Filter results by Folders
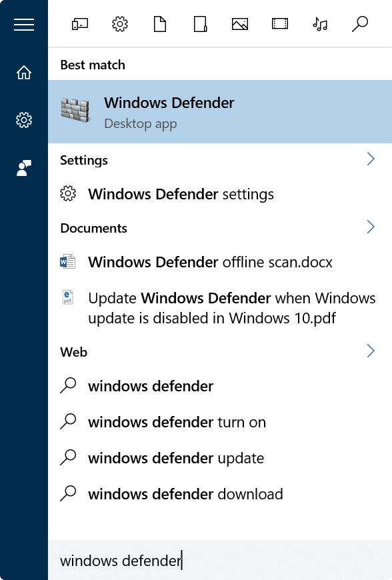The height and width of the screenshot is (580, 392). 200,25
